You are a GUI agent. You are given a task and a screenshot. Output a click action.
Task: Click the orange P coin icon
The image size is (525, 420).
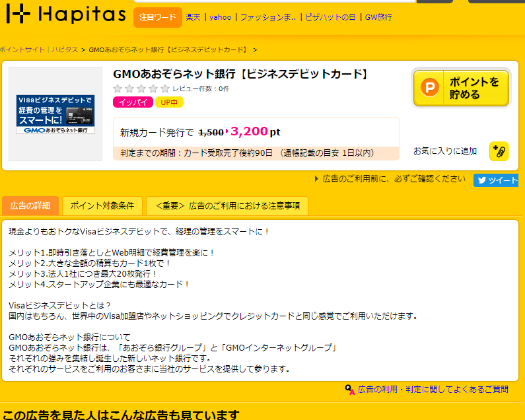[430, 87]
